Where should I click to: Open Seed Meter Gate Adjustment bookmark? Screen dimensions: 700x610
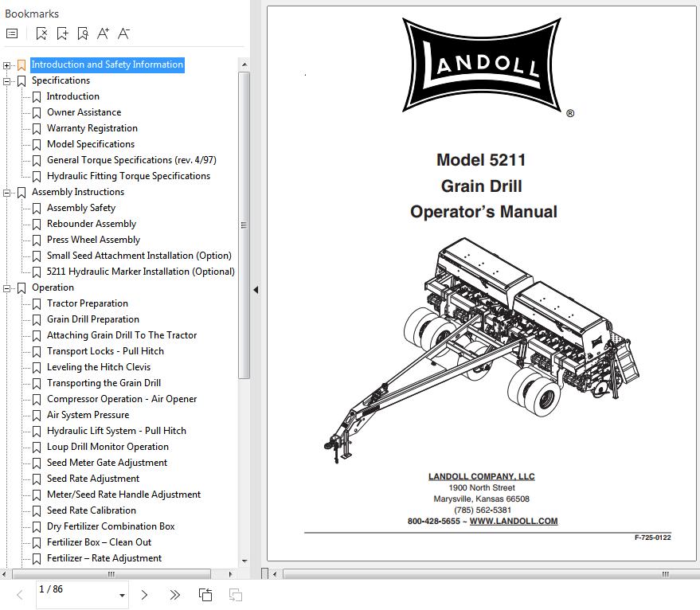(107, 463)
